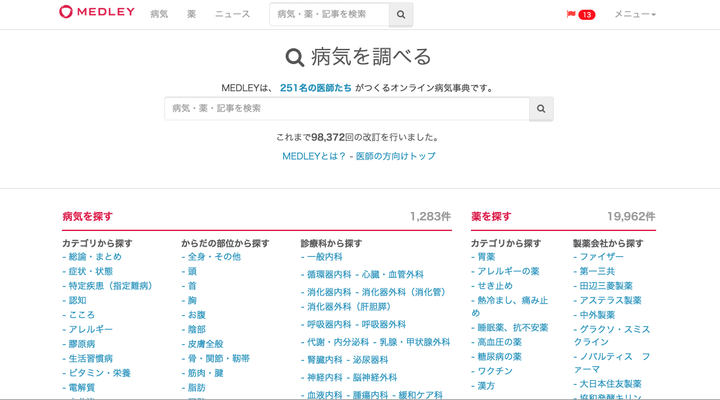Image resolution: width=720 pixels, height=400 pixels.
Task: Open the 神経内科 department link
Action: click(x=325, y=377)
